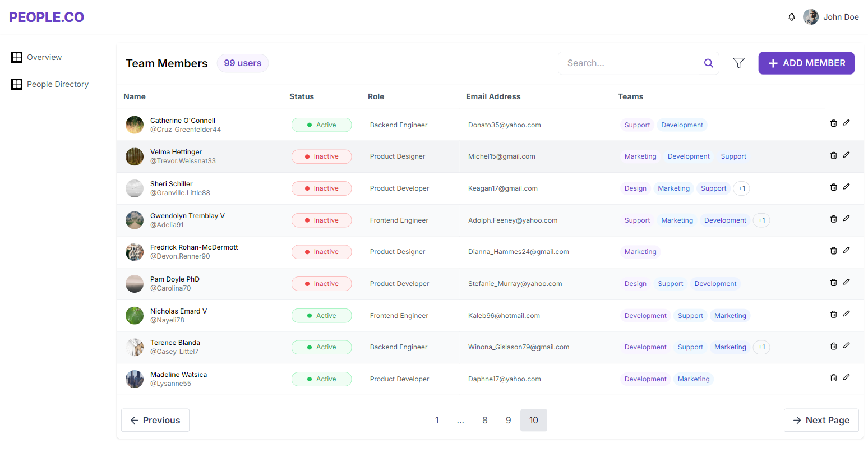Delete Sheri Schiller's record
Viewport: 868px width, 461px height.
point(834,187)
